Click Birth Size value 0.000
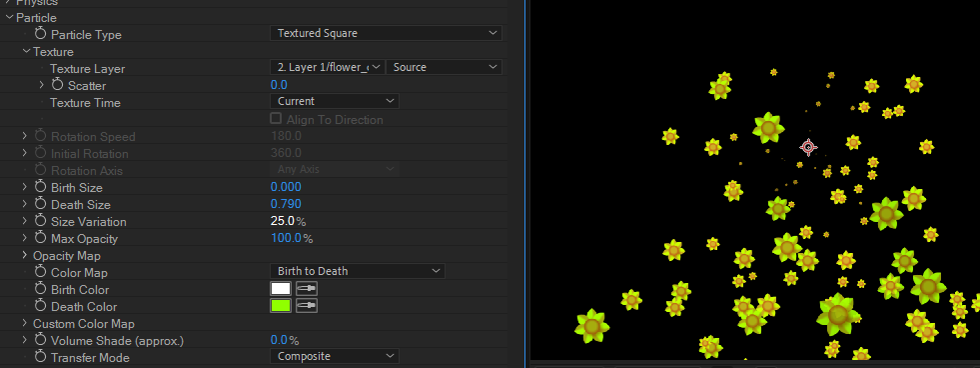 tap(286, 187)
